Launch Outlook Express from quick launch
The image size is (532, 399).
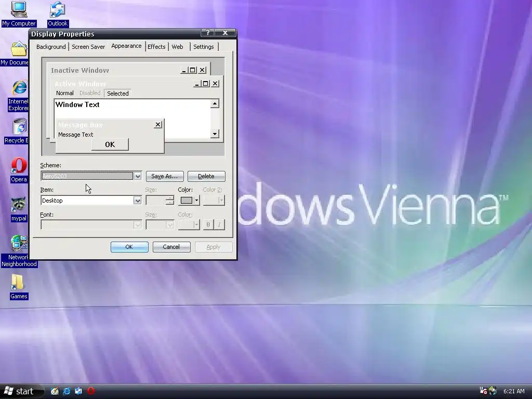click(x=78, y=391)
